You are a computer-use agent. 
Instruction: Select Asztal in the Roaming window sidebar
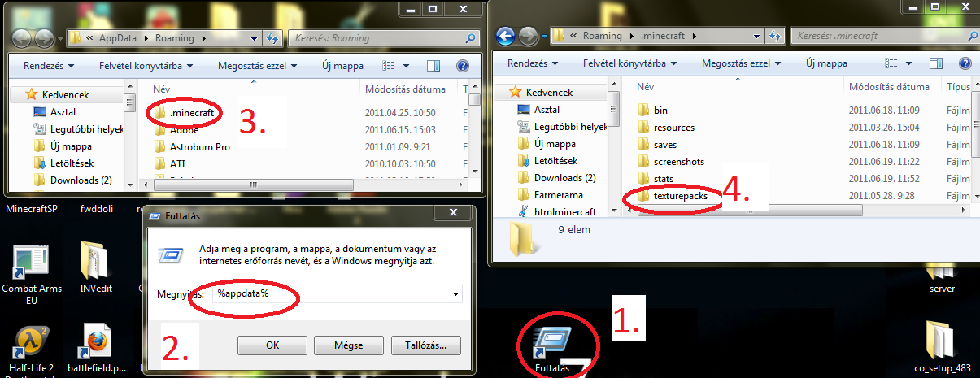coord(61,112)
